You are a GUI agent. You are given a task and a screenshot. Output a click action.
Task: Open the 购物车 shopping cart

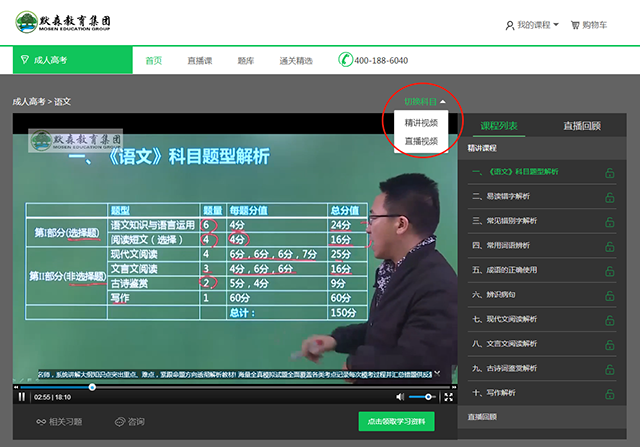point(589,25)
